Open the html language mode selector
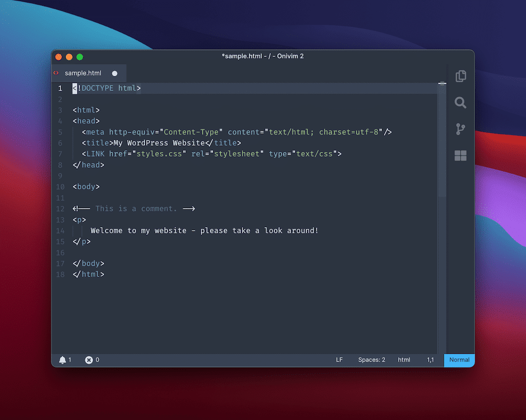 pos(403,360)
